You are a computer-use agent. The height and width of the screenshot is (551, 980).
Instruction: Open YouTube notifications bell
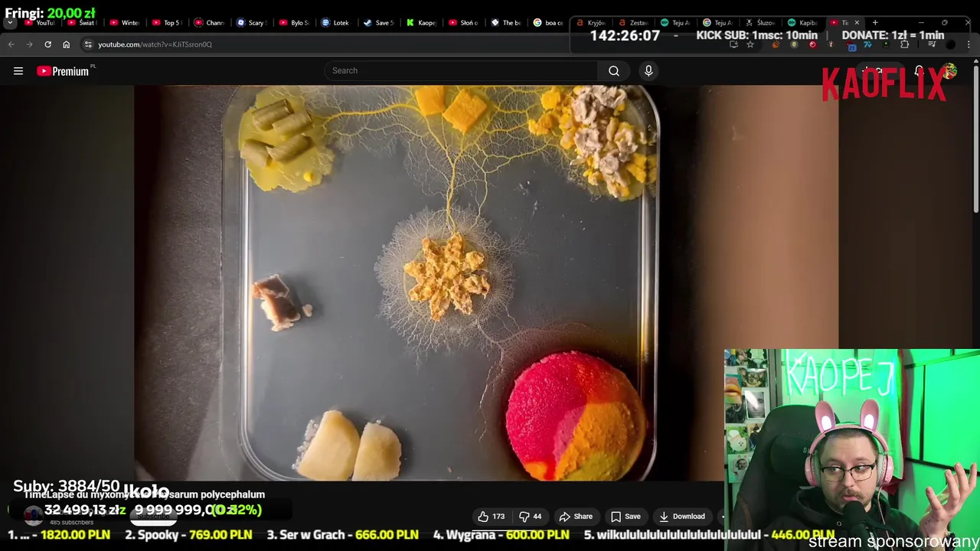pos(919,71)
